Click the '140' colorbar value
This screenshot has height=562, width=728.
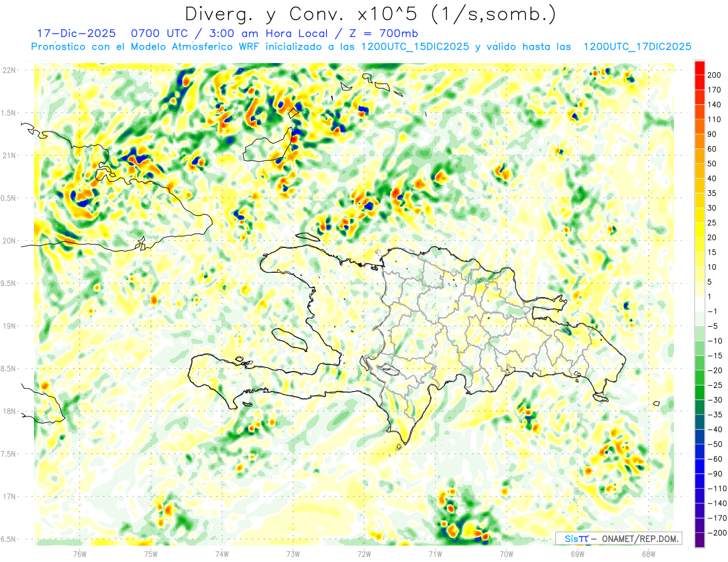(714, 104)
